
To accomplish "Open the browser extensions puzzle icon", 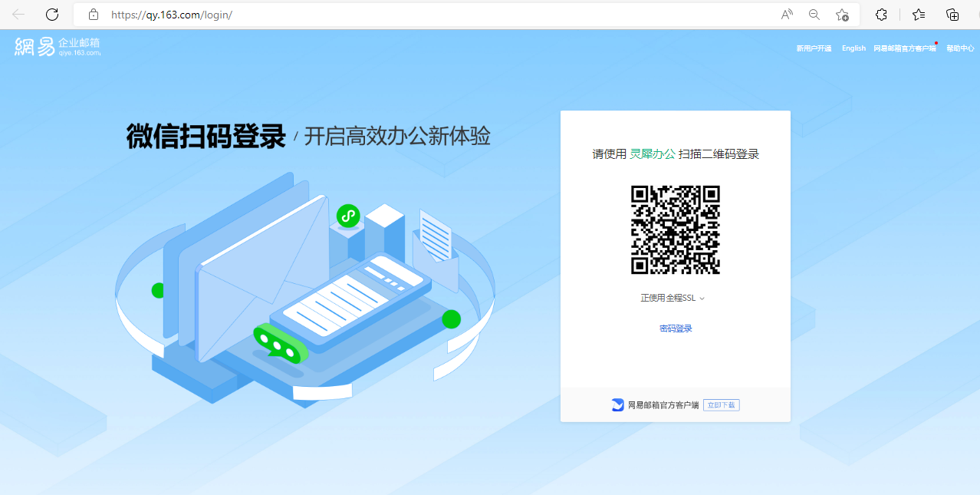I will click(x=882, y=14).
